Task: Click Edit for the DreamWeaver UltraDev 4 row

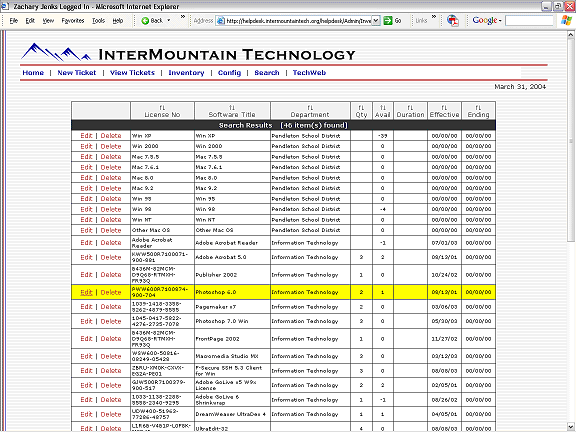Action: (x=86, y=414)
